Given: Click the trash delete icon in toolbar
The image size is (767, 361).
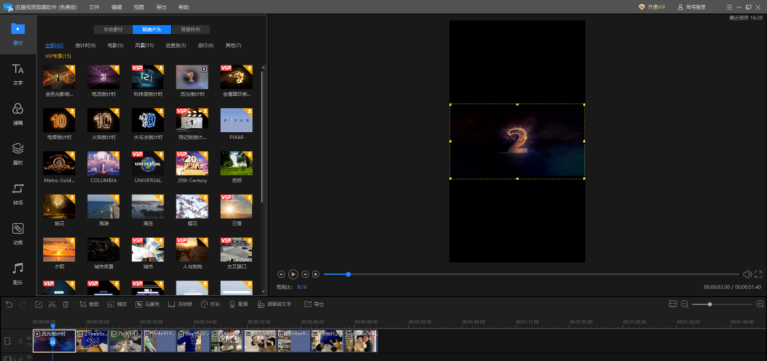Looking at the screenshot, I should click(66, 304).
